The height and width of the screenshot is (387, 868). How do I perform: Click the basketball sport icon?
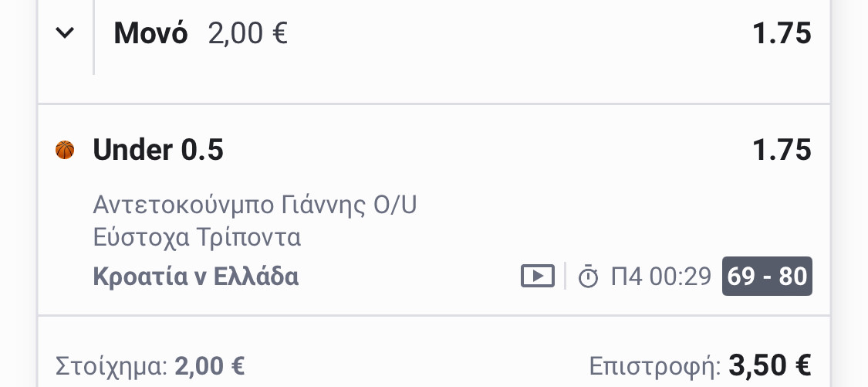coord(65,150)
